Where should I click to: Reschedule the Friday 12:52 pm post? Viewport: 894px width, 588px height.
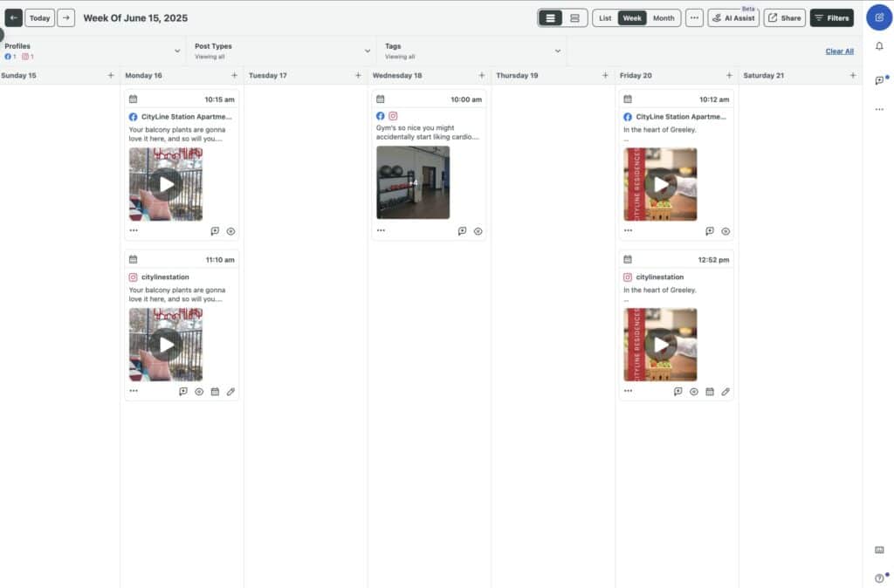pyautogui.click(x=710, y=392)
